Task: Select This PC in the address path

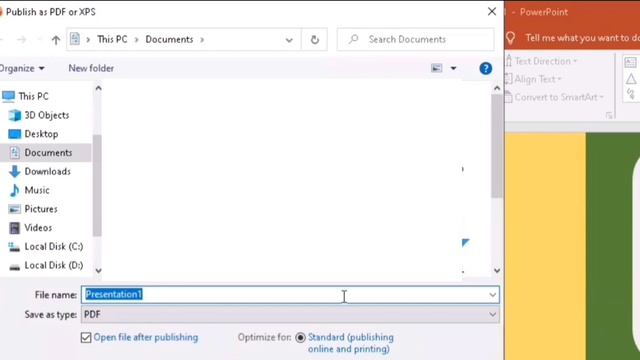Action: pyautogui.click(x=112, y=39)
